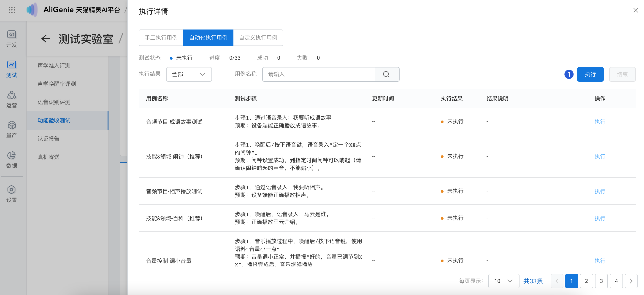Go to page 2
Image resolution: width=644 pixels, height=295 pixels.
587,281
